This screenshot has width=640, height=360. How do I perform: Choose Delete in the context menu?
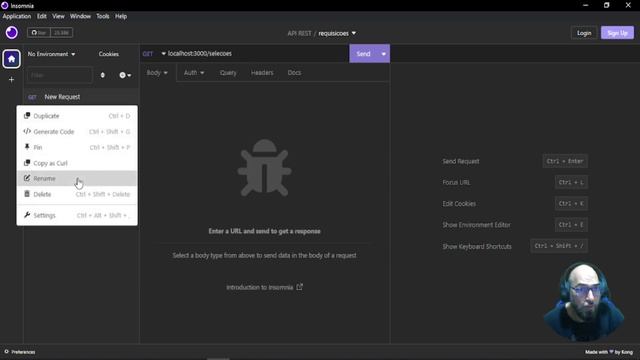pos(77,194)
